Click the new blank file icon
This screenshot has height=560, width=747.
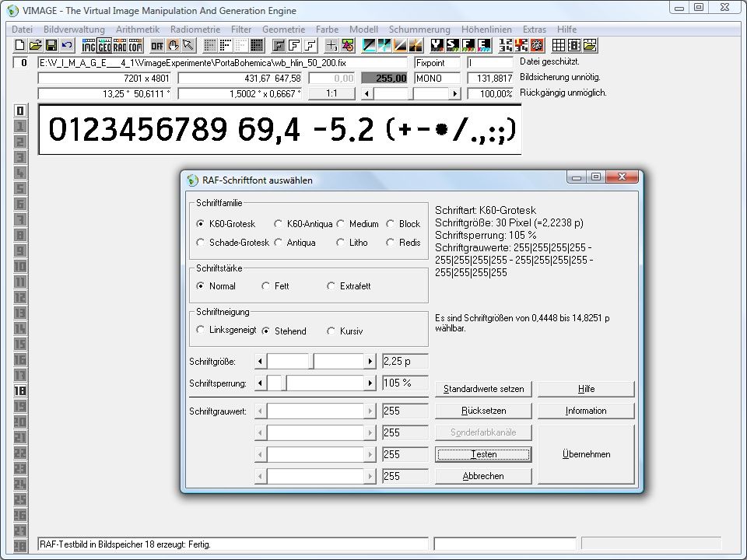tap(20, 44)
